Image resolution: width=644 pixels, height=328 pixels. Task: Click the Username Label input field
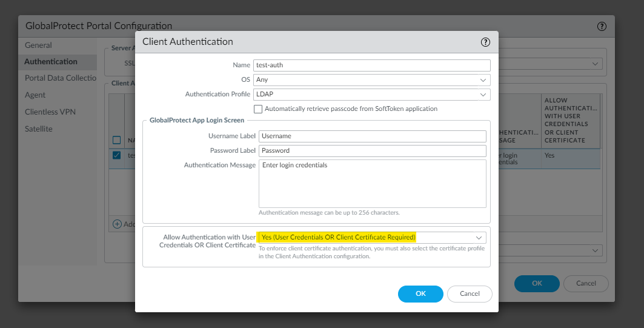[372, 136]
